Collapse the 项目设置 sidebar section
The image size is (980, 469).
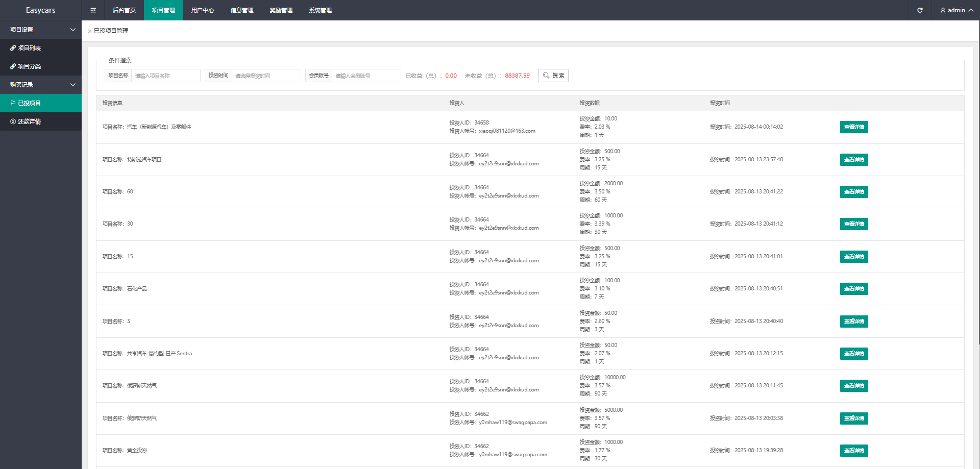click(72, 30)
